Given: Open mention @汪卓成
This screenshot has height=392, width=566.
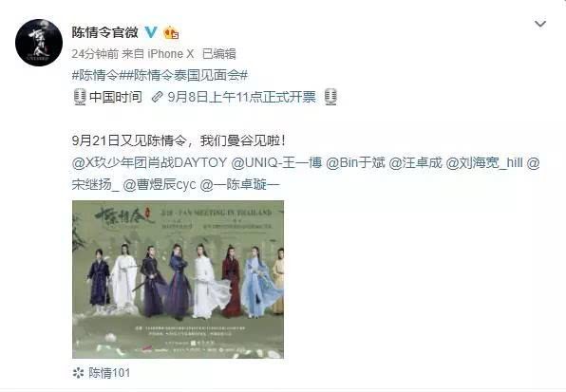Looking at the screenshot, I should click(416, 163).
